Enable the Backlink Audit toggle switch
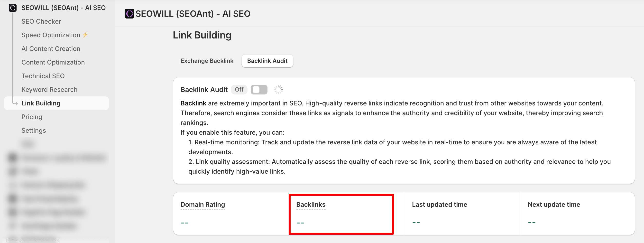The width and height of the screenshot is (644, 243). click(x=259, y=90)
